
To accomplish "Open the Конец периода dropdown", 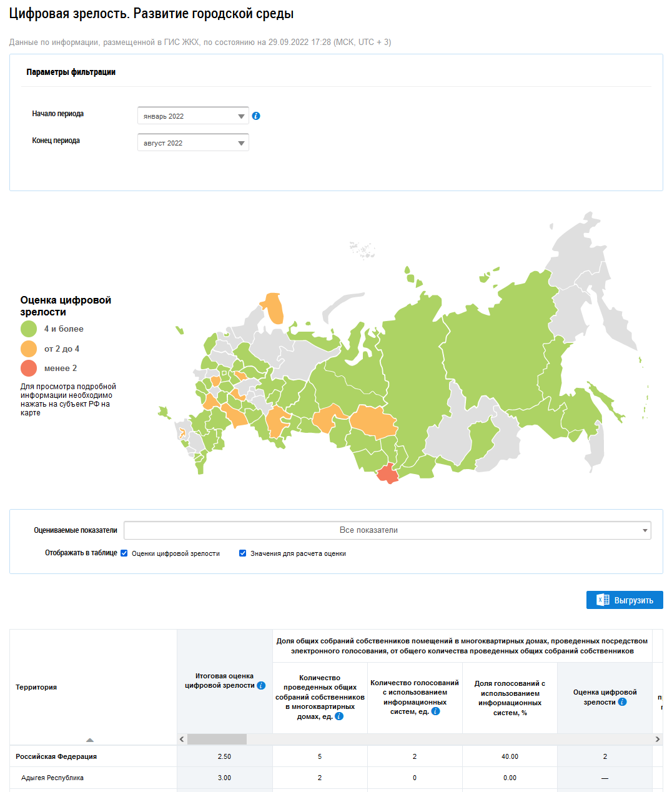I will pos(193,143).
